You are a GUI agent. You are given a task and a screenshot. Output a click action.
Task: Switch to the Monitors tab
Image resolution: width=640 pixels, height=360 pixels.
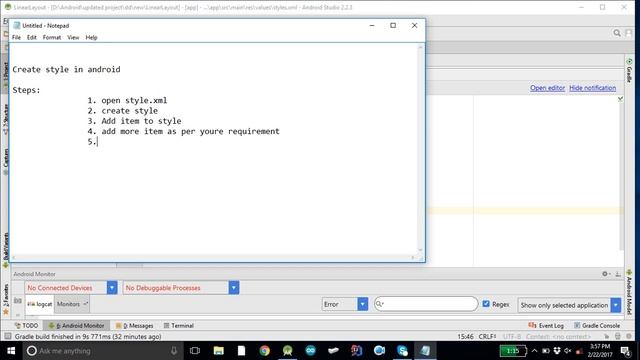(x=72, y=304)
